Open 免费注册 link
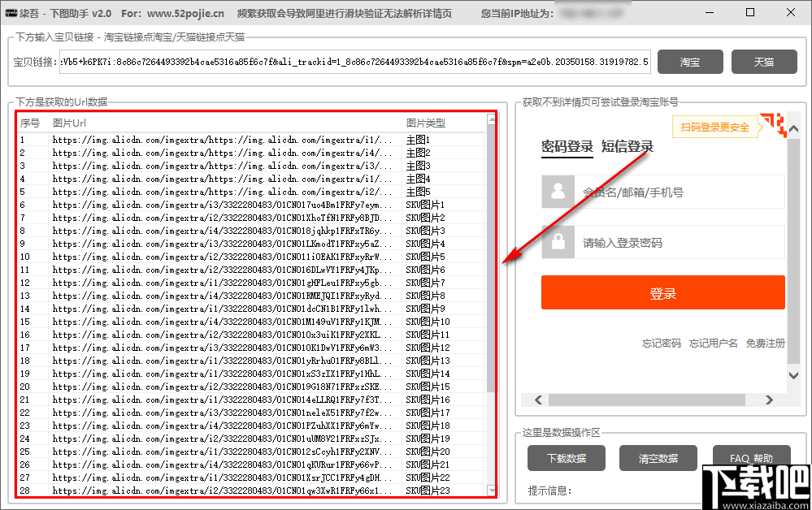The width and height of the screenshot is (812, 510). click(x=766, y=343)
